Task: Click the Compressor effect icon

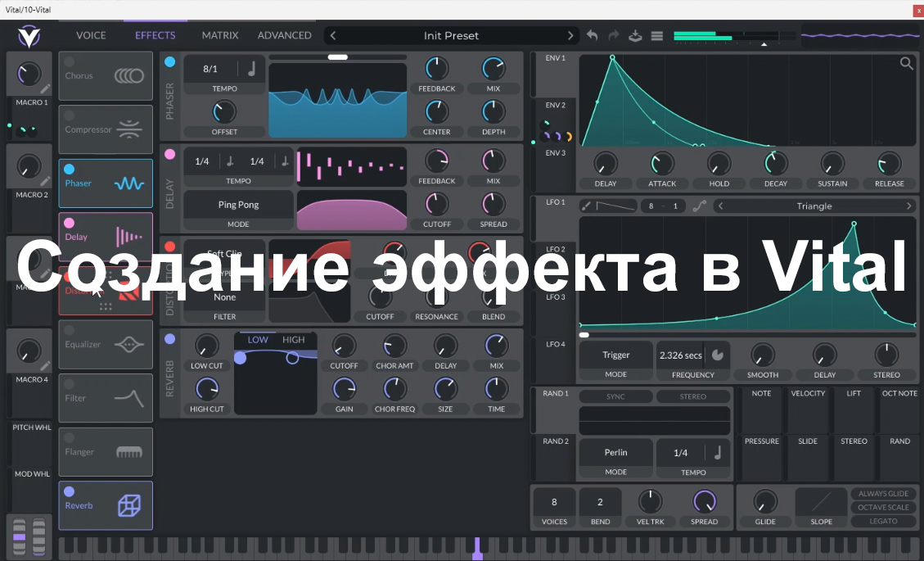Action: [129, 129]
